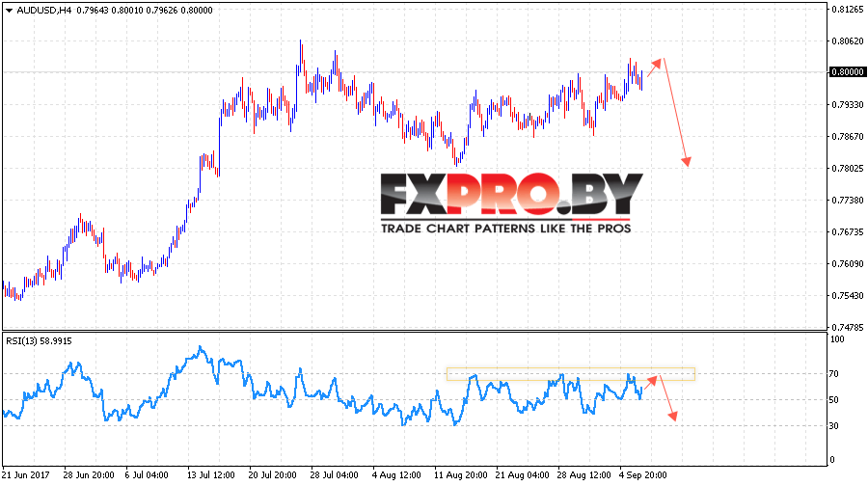Click price axis label 0.75430

tap(848, 296)
